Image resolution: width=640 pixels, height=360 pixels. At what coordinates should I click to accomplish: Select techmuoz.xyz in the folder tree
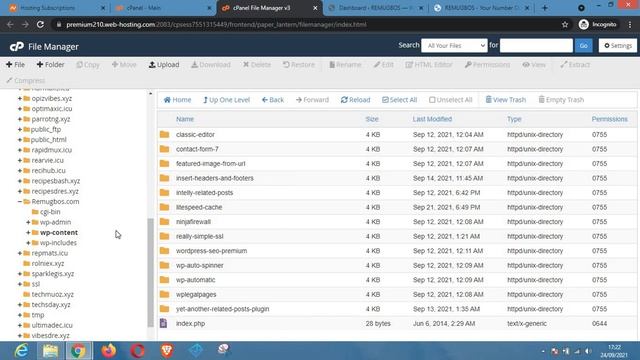[53, 294]
